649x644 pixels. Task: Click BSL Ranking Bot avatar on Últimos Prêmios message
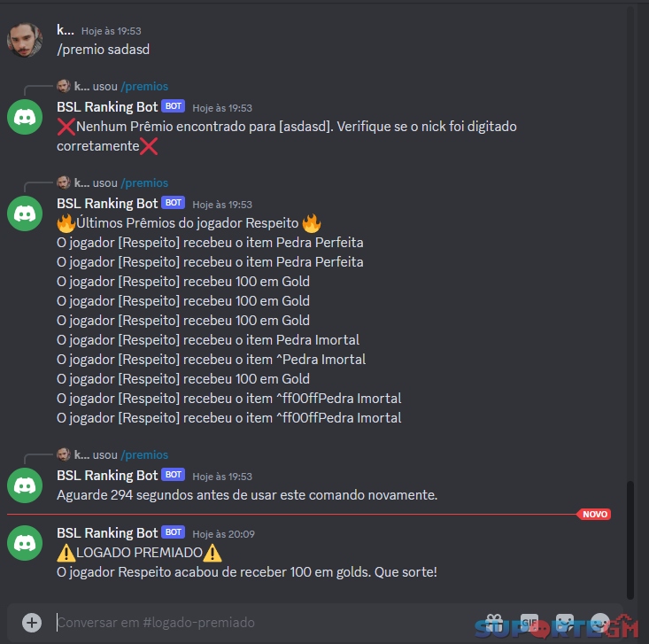tap(25, 213)
